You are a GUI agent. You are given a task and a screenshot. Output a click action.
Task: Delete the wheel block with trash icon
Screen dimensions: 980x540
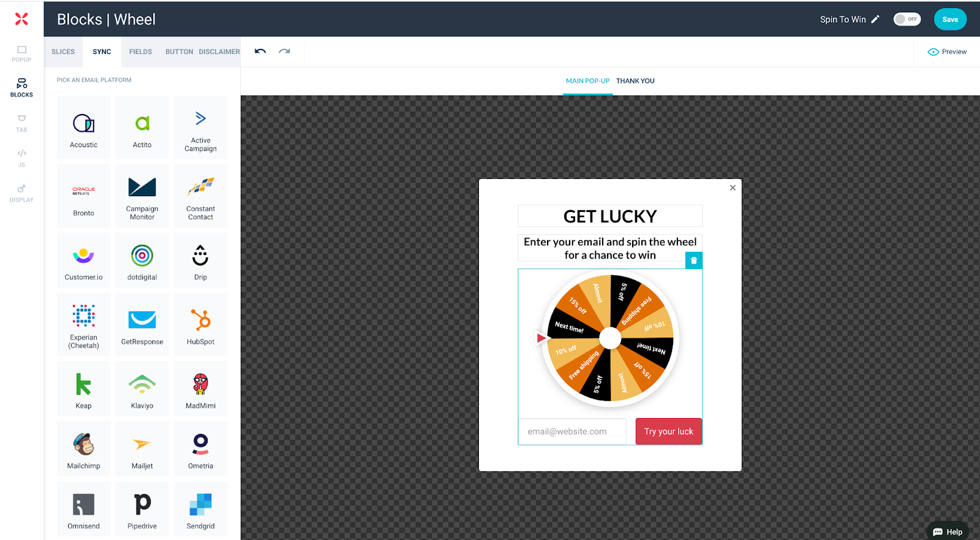coord(693,260)
